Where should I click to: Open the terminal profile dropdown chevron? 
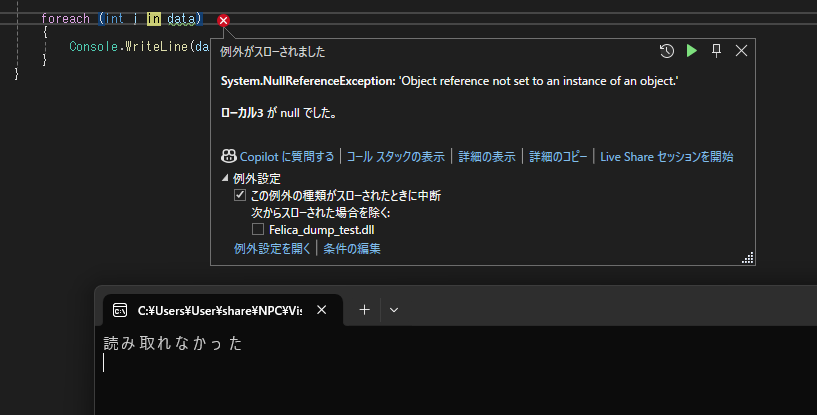[x=394, y=310]
